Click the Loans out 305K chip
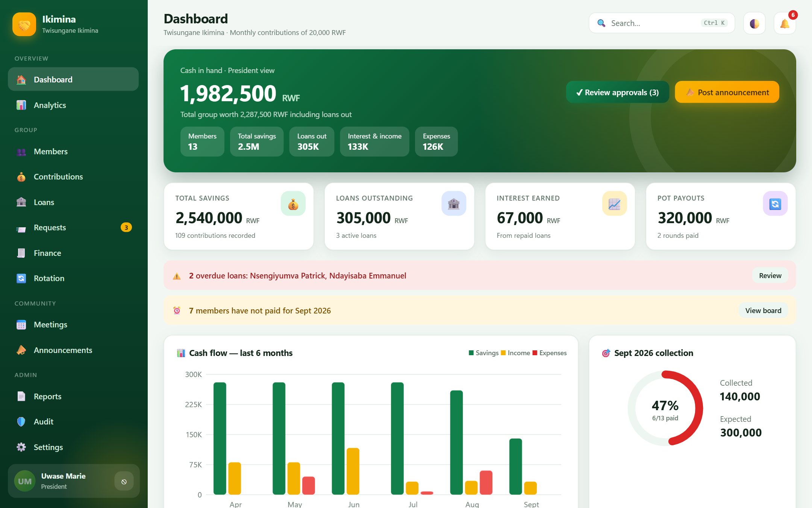Image resolution: width=812 pixels, height=508 pixels. pyautogui.click(x=312, y=141)
